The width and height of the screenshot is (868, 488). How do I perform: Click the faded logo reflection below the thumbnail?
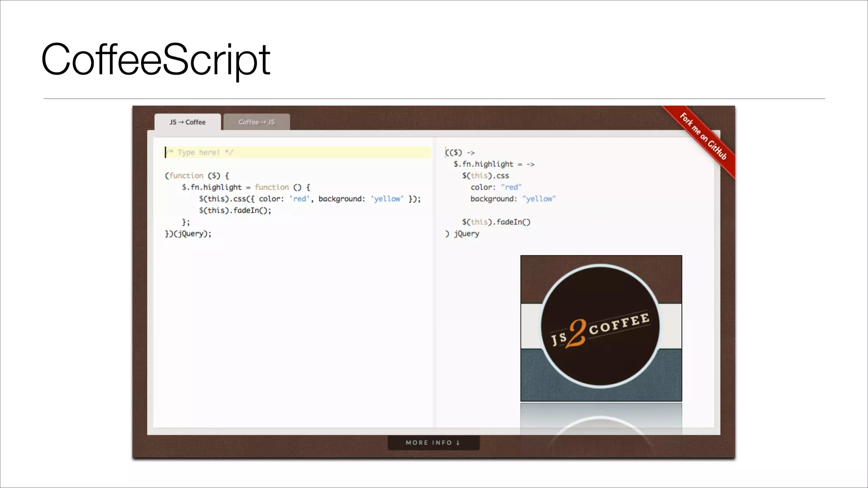click(601, 420)
